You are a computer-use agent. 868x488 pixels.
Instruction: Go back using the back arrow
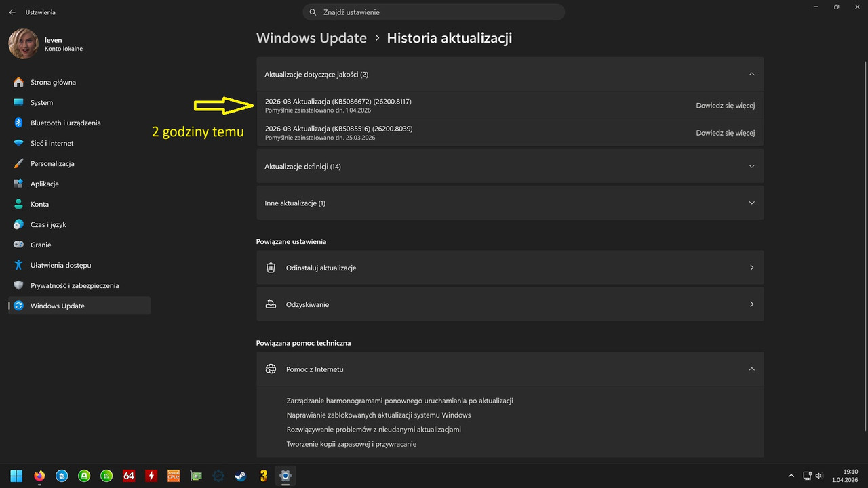coord(12,12)
